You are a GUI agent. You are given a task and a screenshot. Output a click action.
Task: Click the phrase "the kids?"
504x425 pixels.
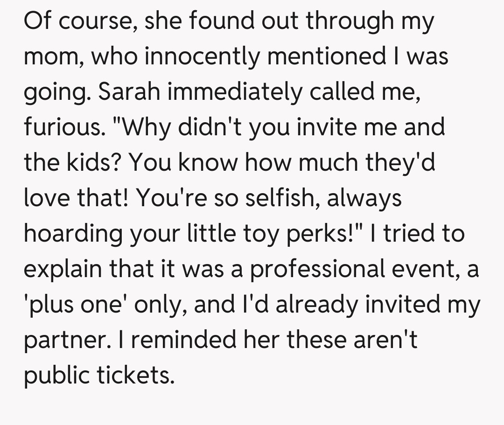point(74,162)
